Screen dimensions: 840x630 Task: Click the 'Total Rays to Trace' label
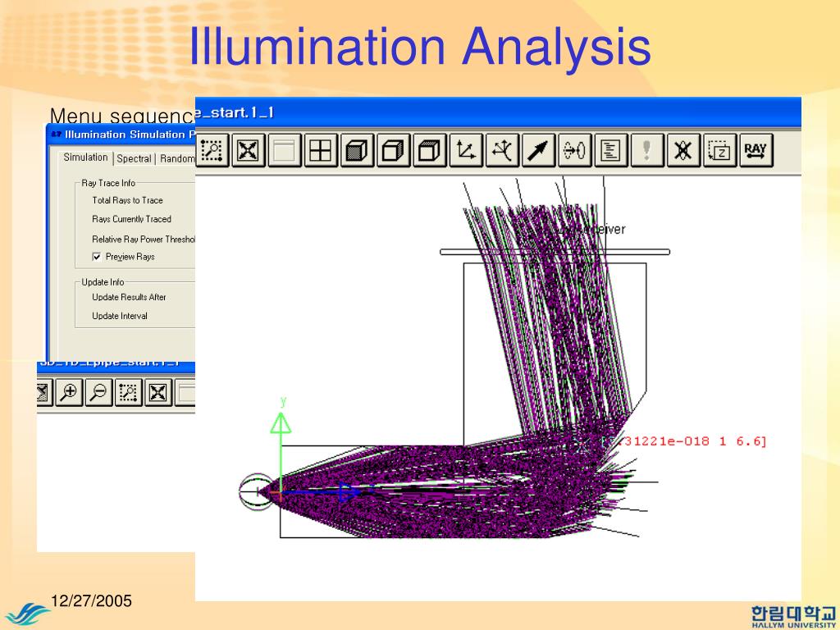click(x=127, y=200)
